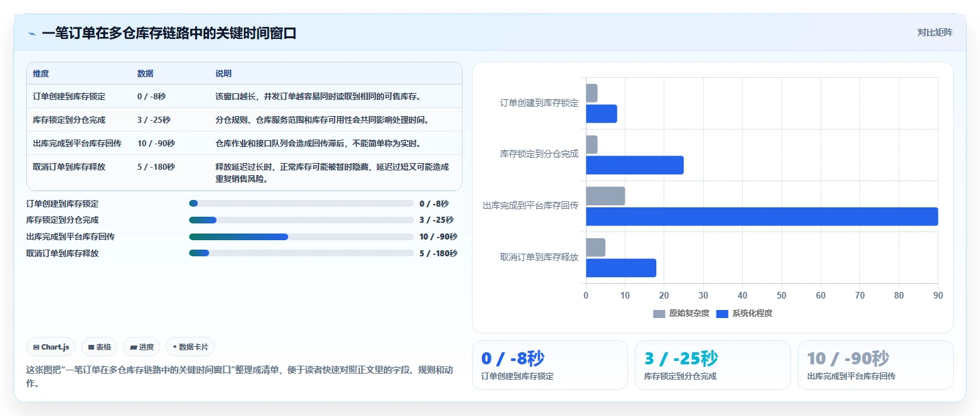Screen dimensions: 980x416
Task: Click the caption paragraph starting 这张图把
Action: point(239,376)
